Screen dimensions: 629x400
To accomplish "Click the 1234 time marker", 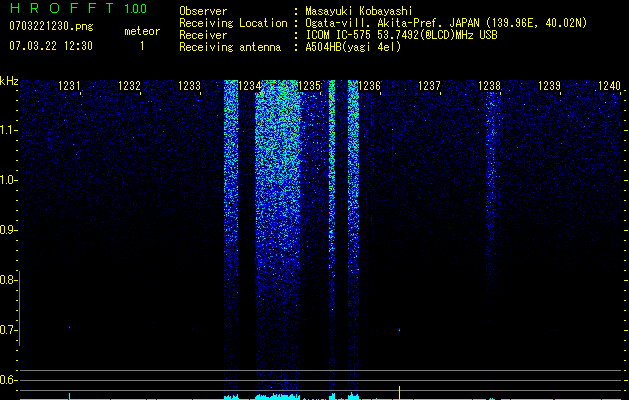I will pyautogui.click(x=250, y=86).
